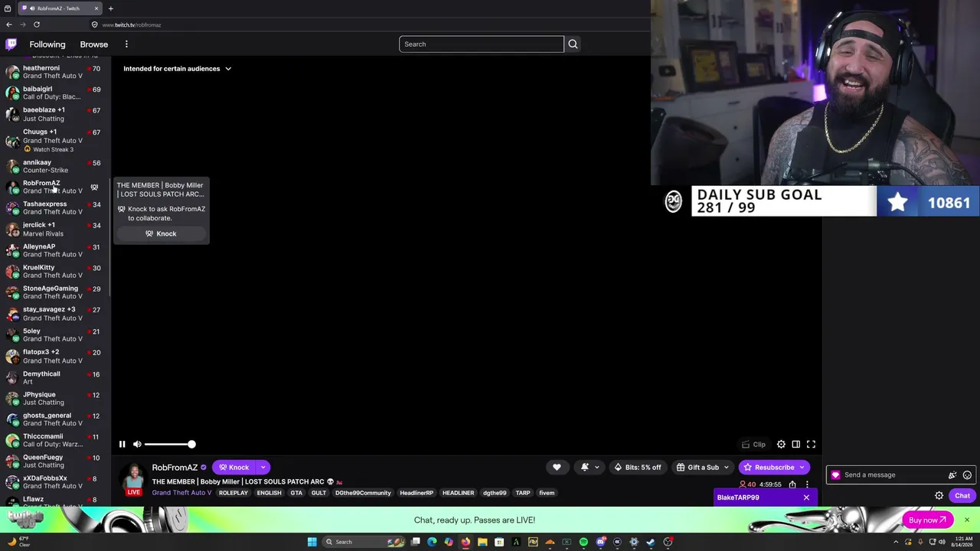Image resolution: width=980 pixels, height=551 pixels.
Task: Expand Resubscribe options dropdown arrow
Action: coord(802,468)
